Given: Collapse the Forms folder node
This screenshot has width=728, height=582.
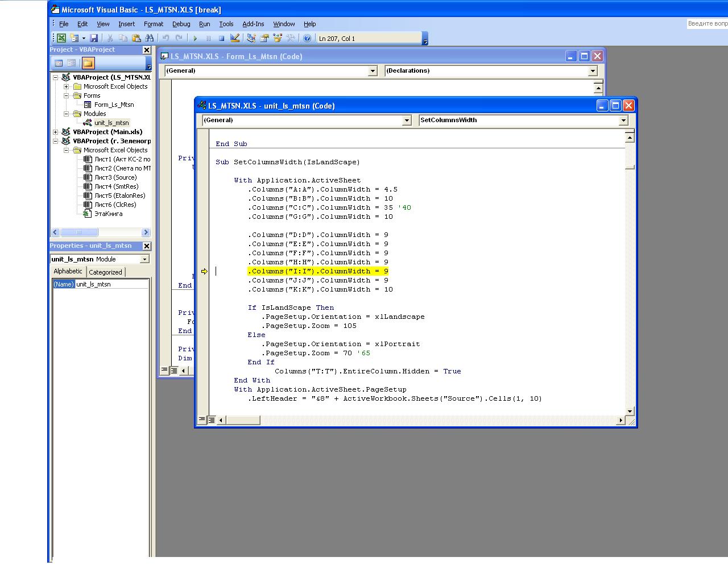Looking at the screenshot, I should pos(66,95).
